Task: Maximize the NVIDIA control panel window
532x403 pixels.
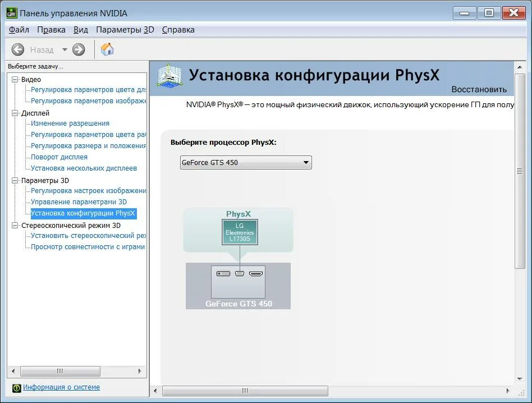Action: pos(489,13)
